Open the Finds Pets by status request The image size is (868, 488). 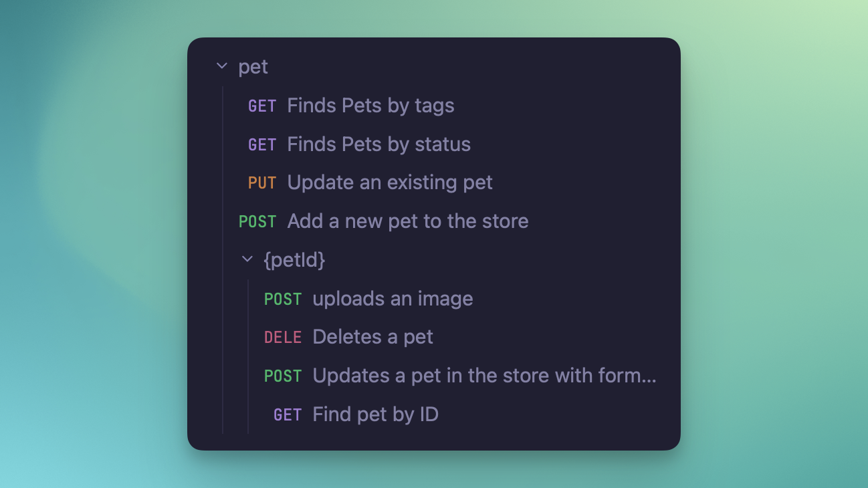[378, 144]
